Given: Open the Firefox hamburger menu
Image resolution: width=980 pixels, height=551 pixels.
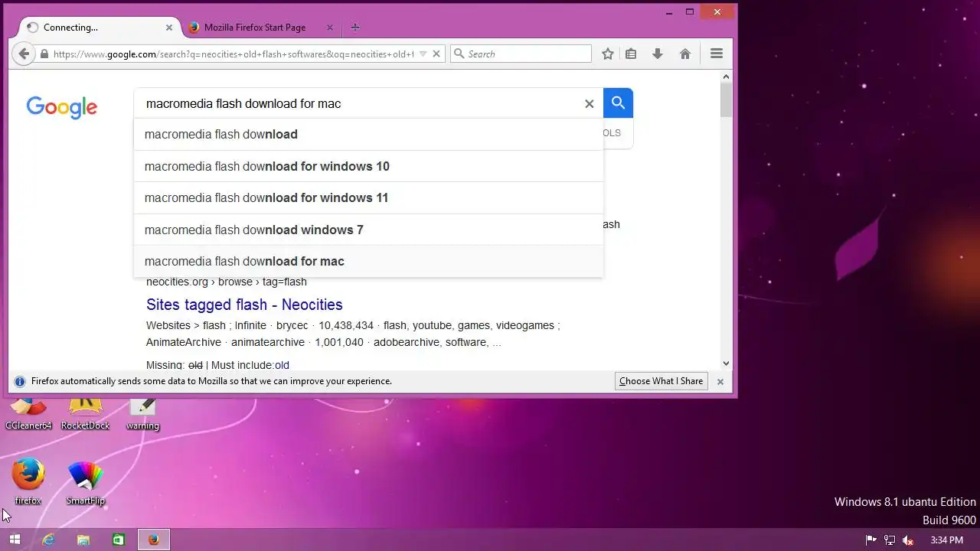Looking at the screenshot, I should pos(717,54).
